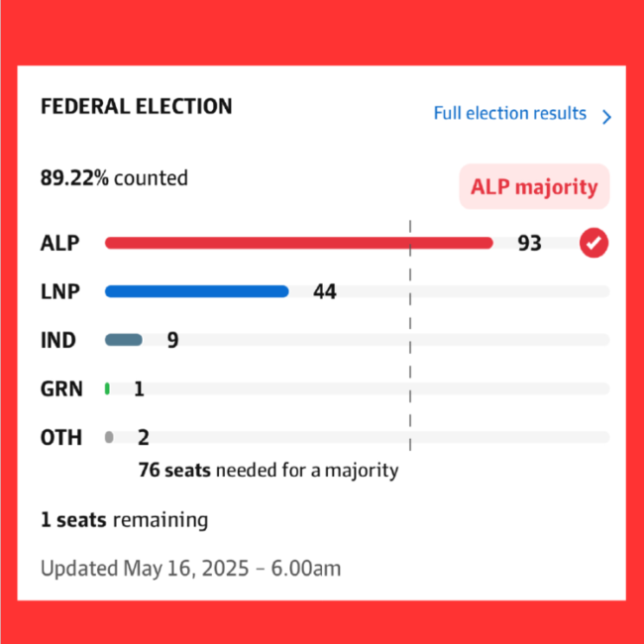The width and height of the screenshot is (644, 644).
Task: Click the small green GRN bar
Action: coord(107,388)
